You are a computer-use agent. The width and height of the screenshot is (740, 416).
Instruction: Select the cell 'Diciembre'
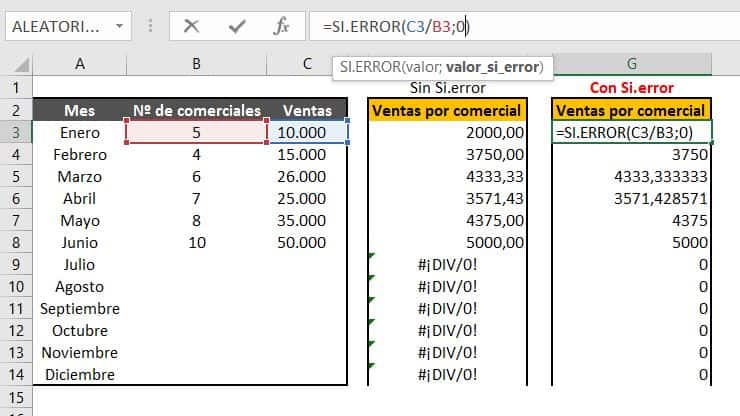coord(80,374)
